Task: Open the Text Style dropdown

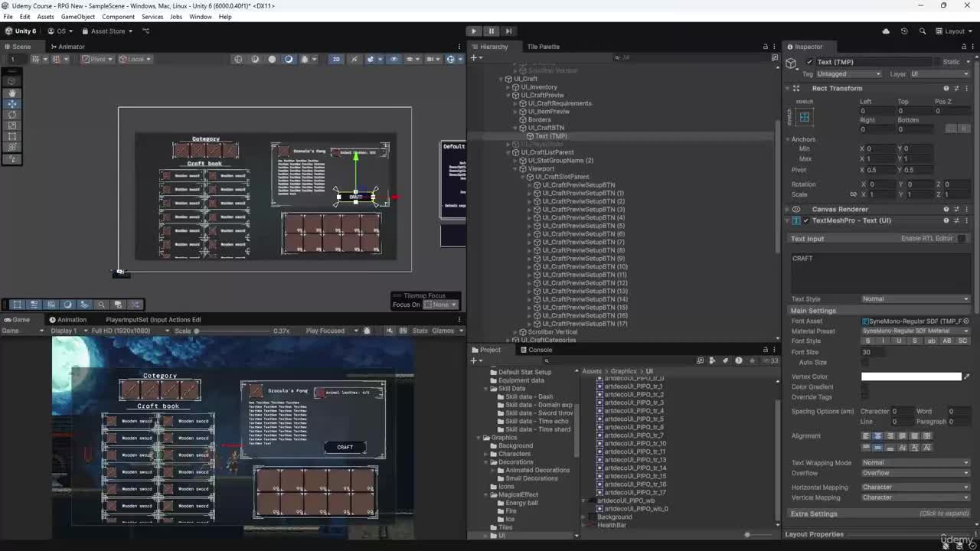Action: (x=915, y=299)
